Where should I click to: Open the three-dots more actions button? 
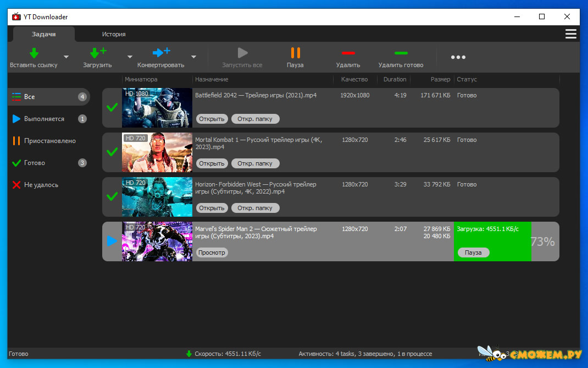coord(458,57)
